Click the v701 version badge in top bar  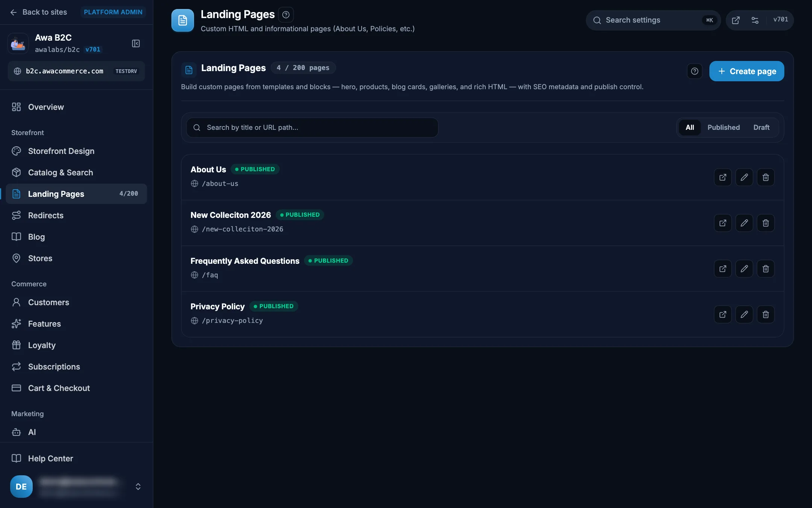[x=780, y=20]
